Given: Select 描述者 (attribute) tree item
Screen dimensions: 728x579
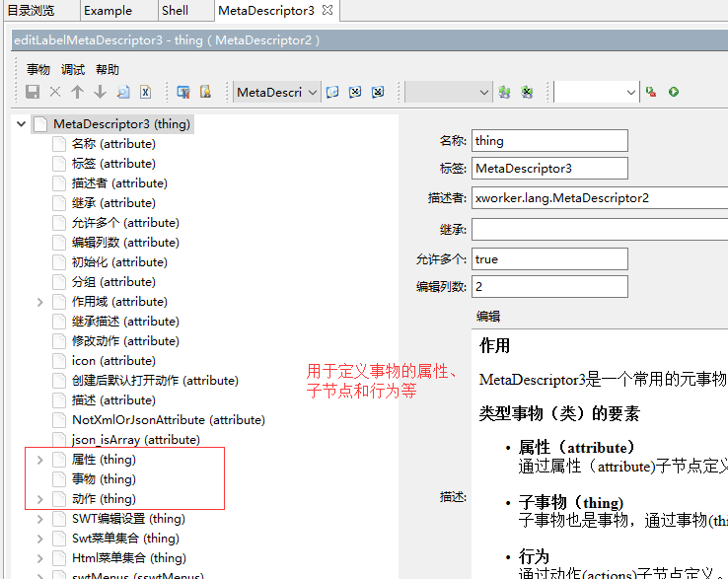Looking at the screenshot, I should coord(119,183).
